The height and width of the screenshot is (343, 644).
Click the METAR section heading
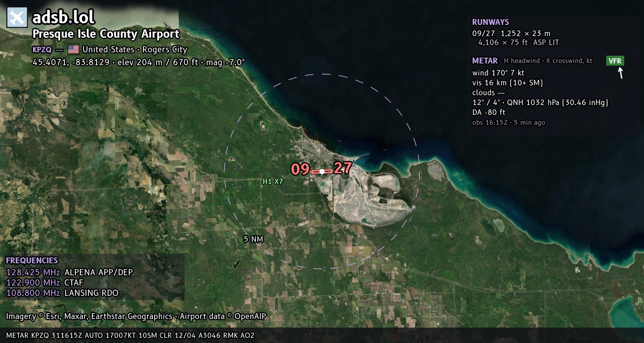pyautogui.click(x=485, y=61)
